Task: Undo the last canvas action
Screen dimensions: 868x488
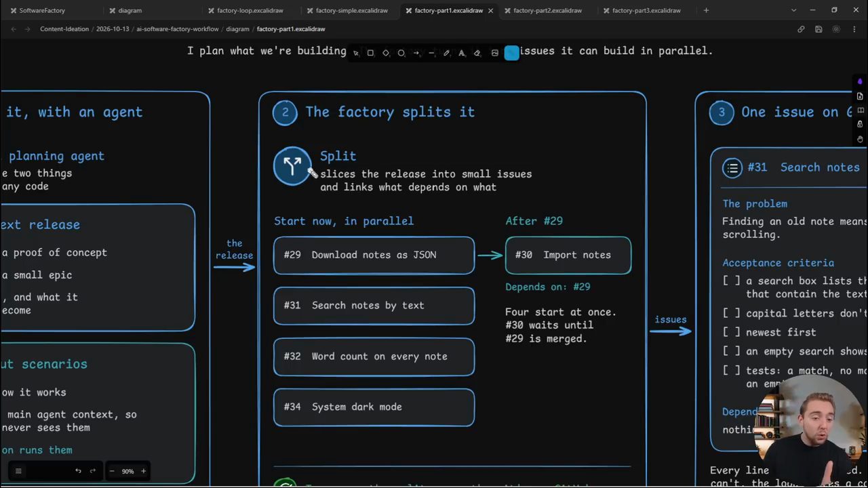Action: tap(78, 471)
